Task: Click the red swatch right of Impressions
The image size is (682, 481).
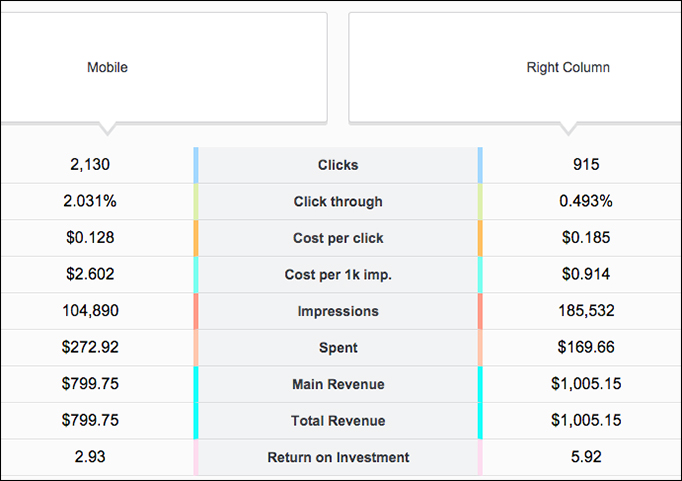Action: (480, 311)
